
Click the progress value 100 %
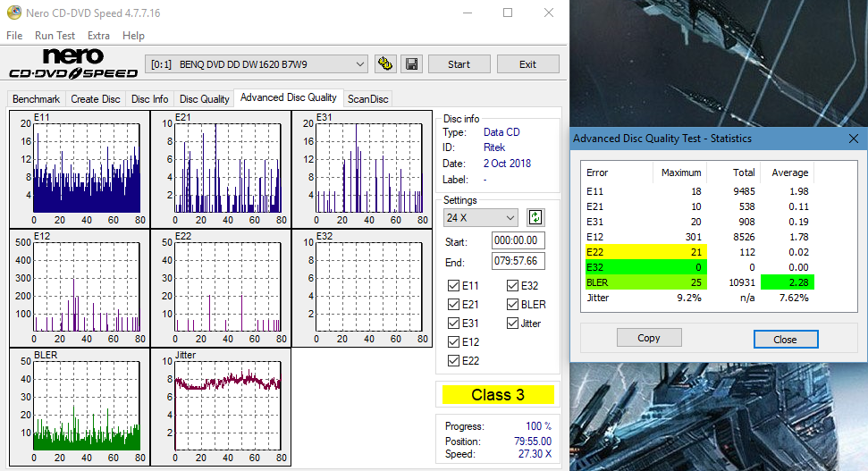pyautogui.click(x=539, y=426)
